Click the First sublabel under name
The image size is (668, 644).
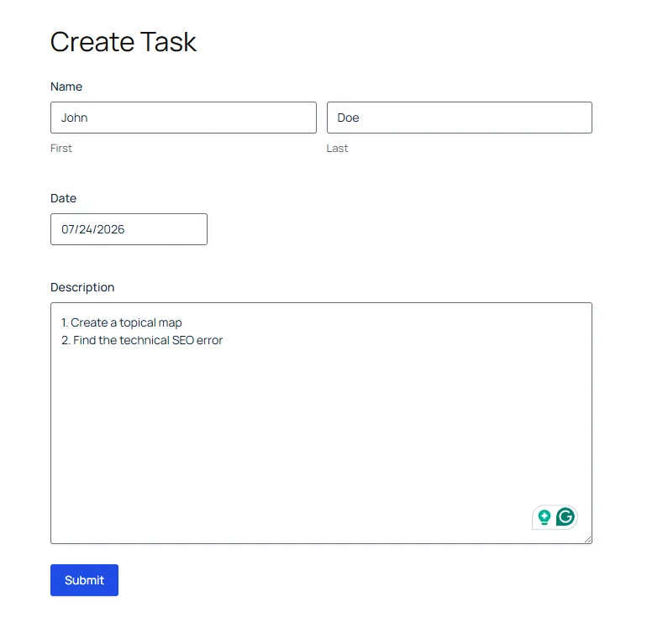(61, 148)
